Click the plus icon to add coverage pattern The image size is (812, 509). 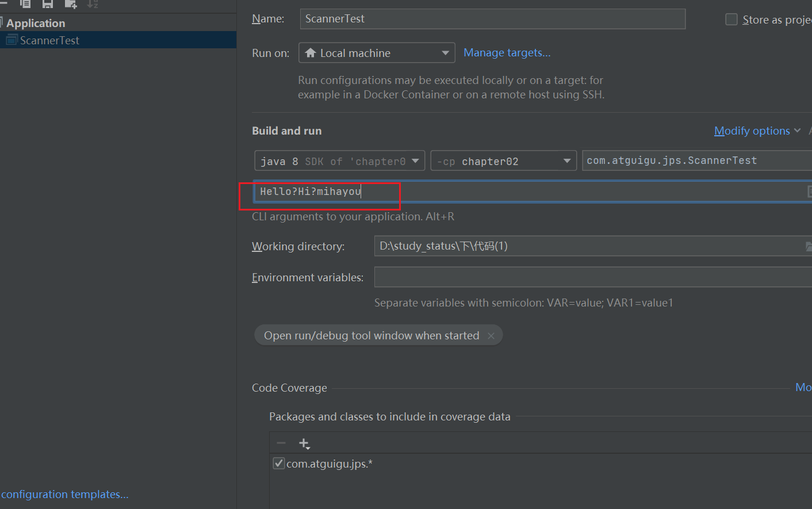(304, 443)
